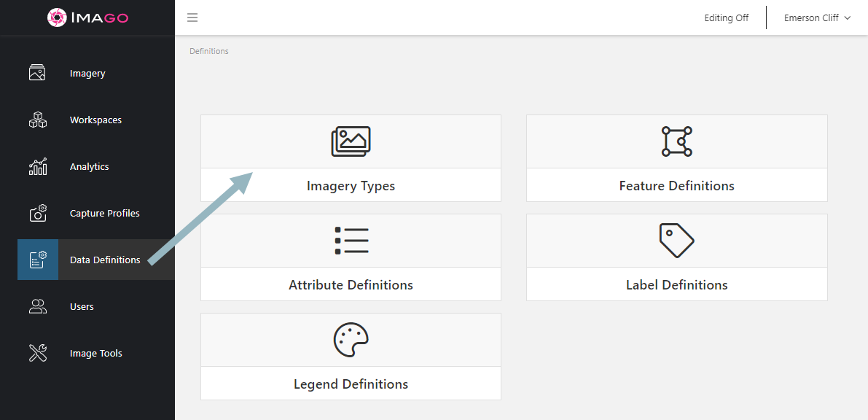
Task: Select the Data Definitions sidebar icon
Action: [38, 260]
